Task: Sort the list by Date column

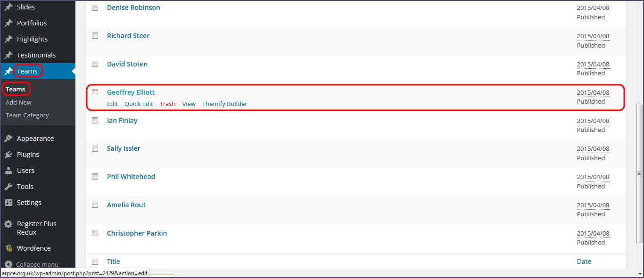Action: point(584,262)
